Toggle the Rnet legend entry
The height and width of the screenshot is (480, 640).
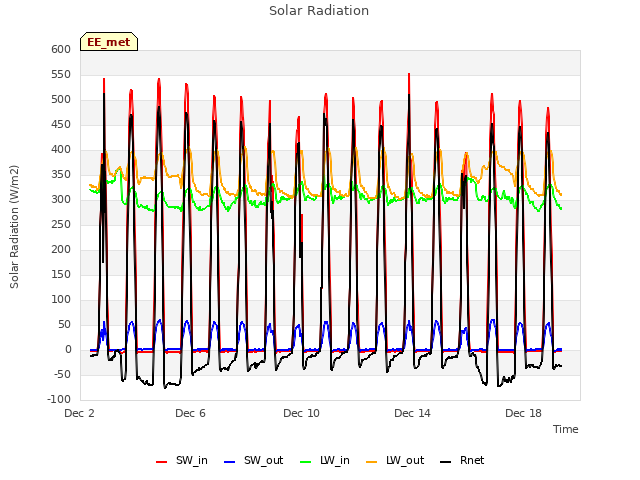[x=462, y=460]
